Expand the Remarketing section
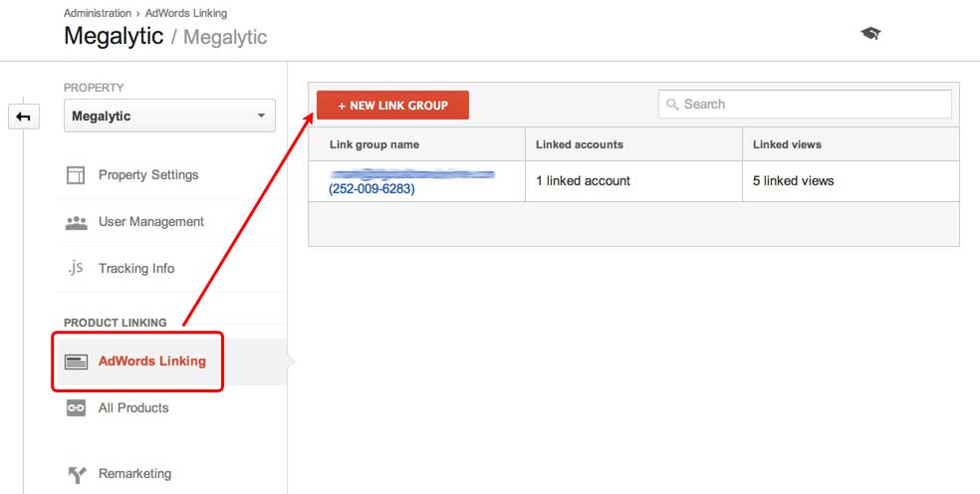The width and height of the screenshot is (980, 494). [x=134, y=474]
